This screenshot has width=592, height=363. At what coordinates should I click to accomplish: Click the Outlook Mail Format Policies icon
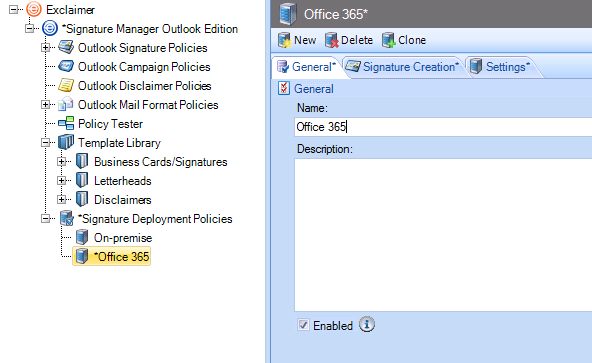pyautogui.click(x=66, y=104)
